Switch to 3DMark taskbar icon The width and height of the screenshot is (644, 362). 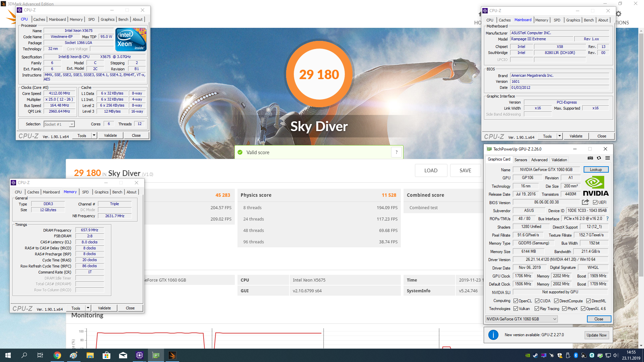(172, 355)
